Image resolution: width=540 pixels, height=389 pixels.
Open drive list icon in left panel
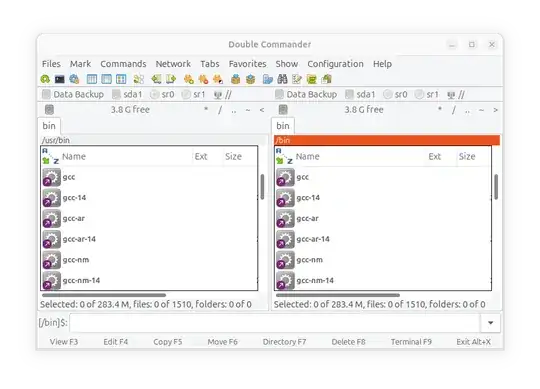pos(50,110)
